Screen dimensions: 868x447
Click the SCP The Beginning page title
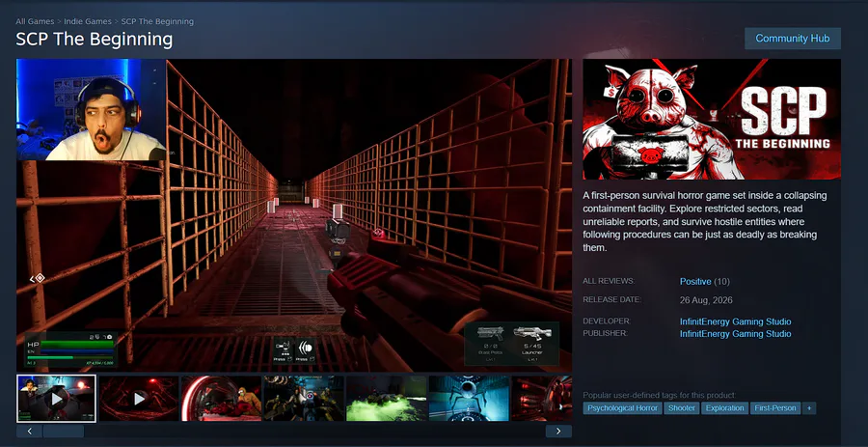tap(95, 40)
